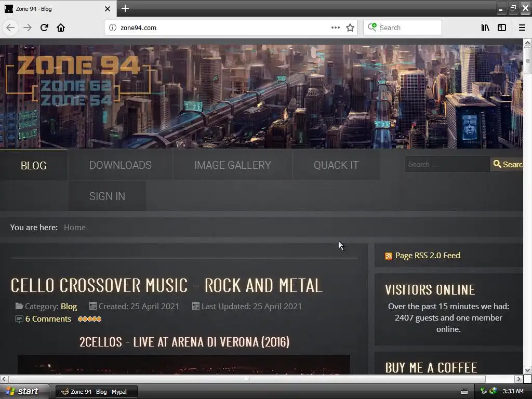Bookmark this page with the star icon

coord(350,28)
